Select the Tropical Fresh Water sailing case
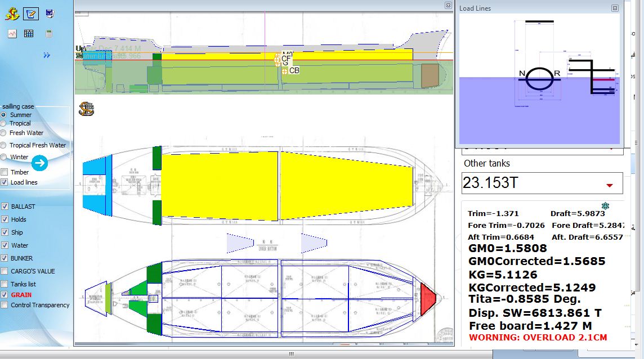Screen dimensions: 644x359 point(4,145)
